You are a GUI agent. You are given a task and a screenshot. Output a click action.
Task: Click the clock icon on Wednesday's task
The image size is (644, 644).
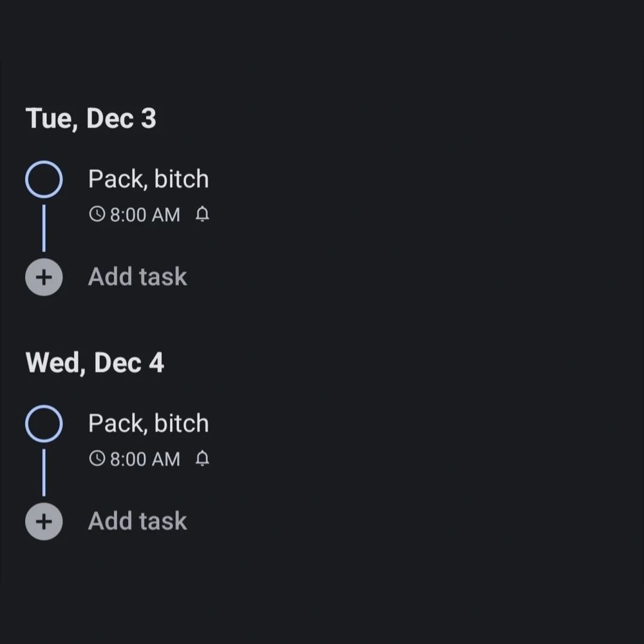click(97, 459)
